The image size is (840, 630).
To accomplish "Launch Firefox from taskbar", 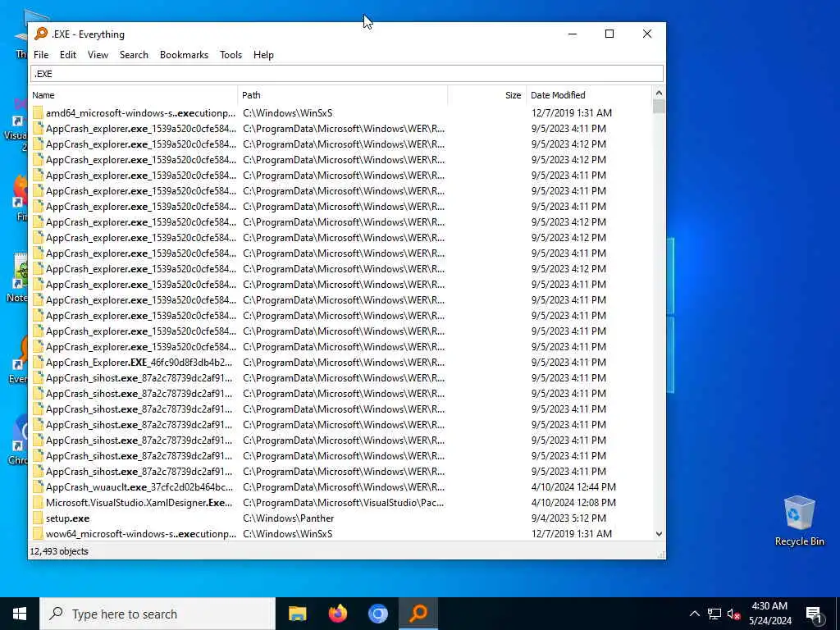I will point(337,614).
